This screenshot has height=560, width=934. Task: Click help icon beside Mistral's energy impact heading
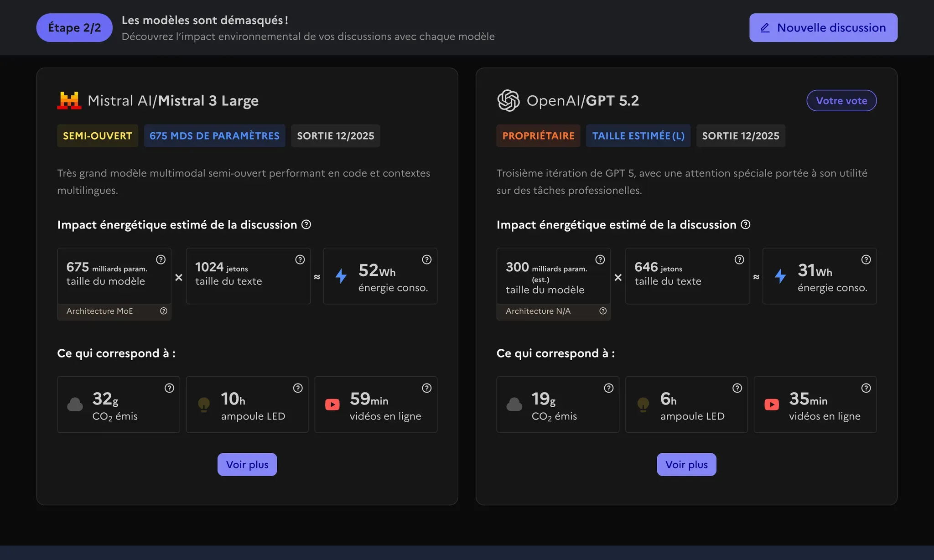(x=306, y=224)
